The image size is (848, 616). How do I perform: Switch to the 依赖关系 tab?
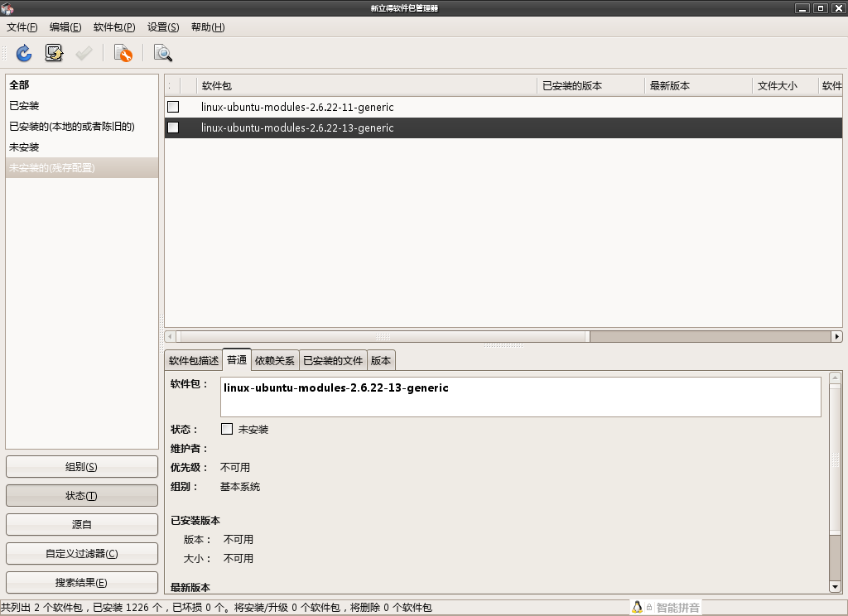click(x=275, y=361)
